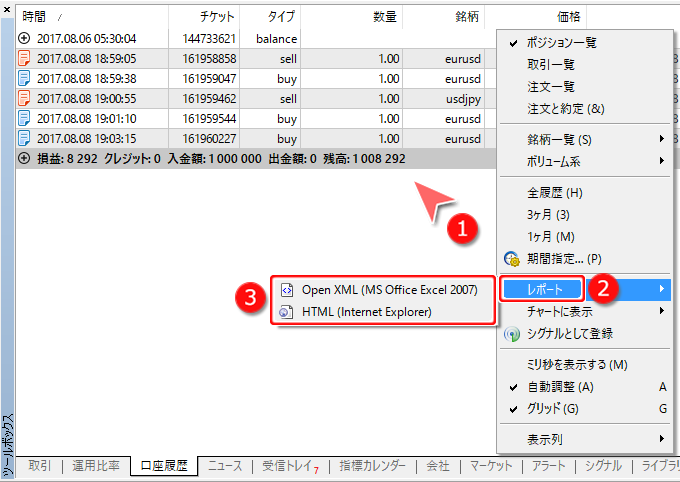Click the signal registration icon
Image resolution: width=680 pixels, height=482 pixels.
pyautogui.click(x=512, y=334)
